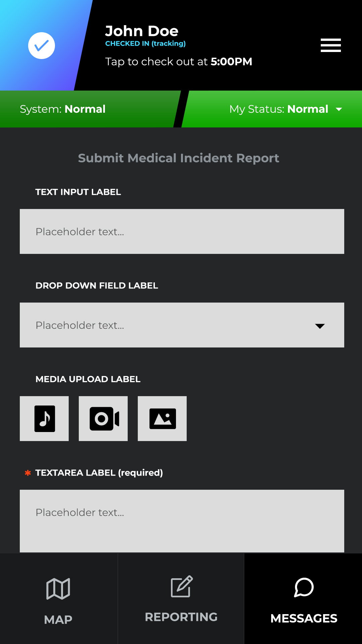The height and width of the screenshot is (644, 362).
Task: Click the map icon in bottom bar
Action: click(x=58, y=589)
